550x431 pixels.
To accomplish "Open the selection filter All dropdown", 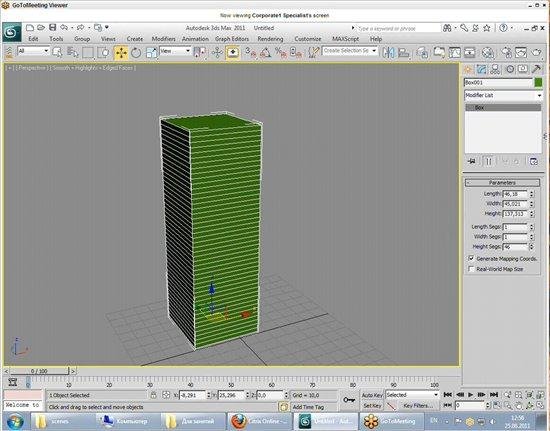I will 33,51.
